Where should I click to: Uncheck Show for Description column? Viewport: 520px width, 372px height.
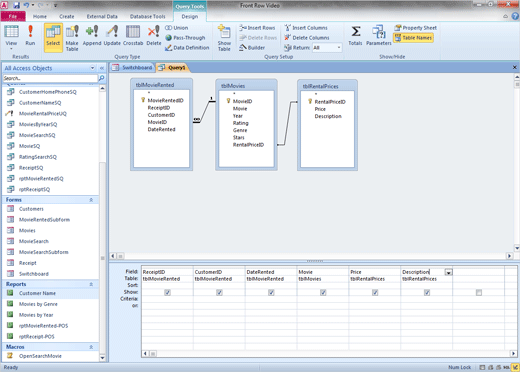tap(427, 292)
